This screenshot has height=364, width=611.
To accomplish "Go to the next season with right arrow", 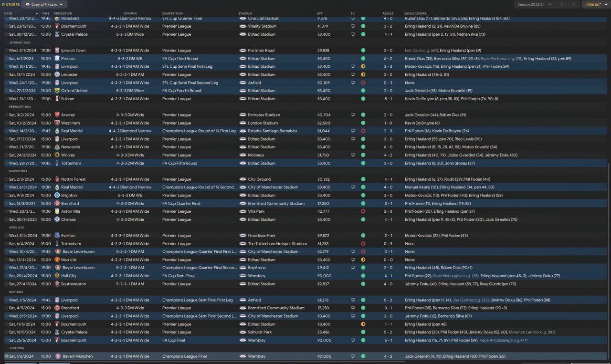I will 574,4.
